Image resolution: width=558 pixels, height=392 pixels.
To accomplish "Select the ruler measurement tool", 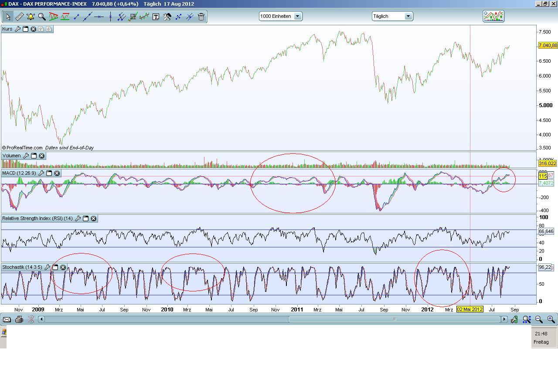I will [x=19, y=17].
